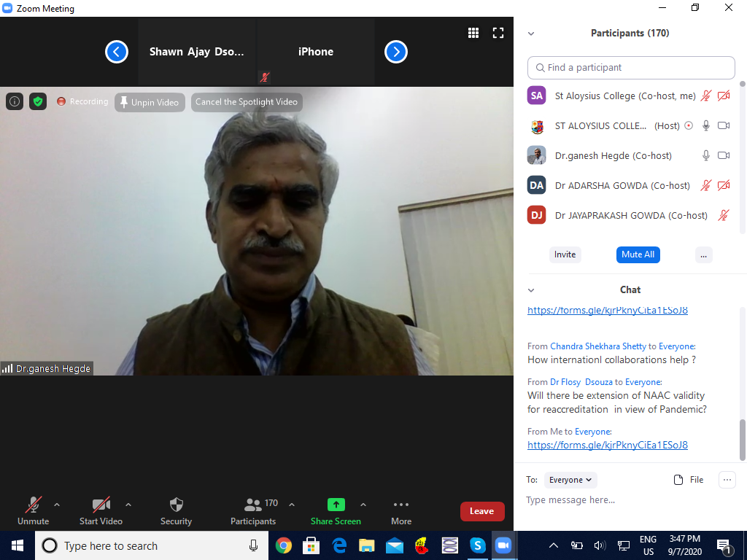The width and height of the screenshot is (747, 560).
Task: Open More meeting options
Action: [401, 511]
